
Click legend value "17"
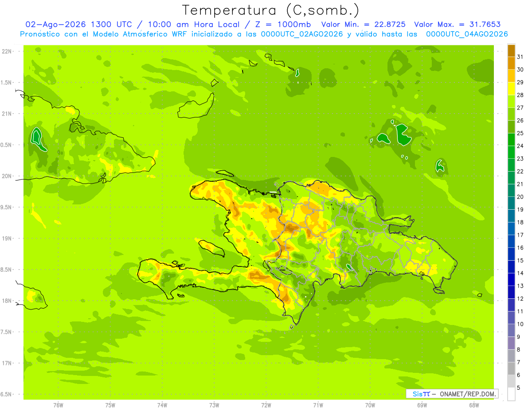[520, 235]
